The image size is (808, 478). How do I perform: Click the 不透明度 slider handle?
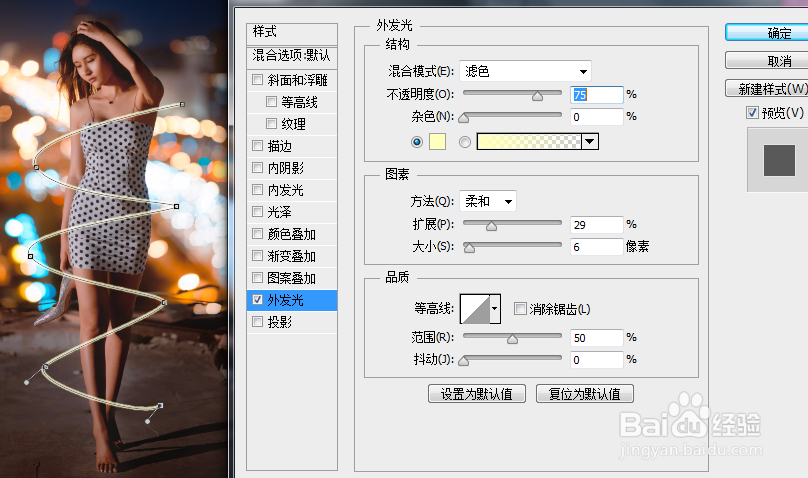(x=537, y=96)
